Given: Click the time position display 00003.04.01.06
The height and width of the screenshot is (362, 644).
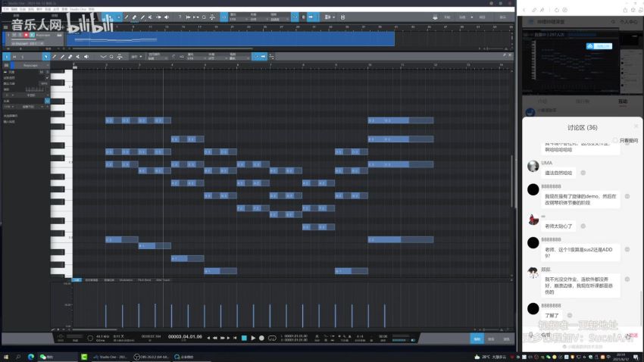Looking at the screenshot, I should click(185, 336).
